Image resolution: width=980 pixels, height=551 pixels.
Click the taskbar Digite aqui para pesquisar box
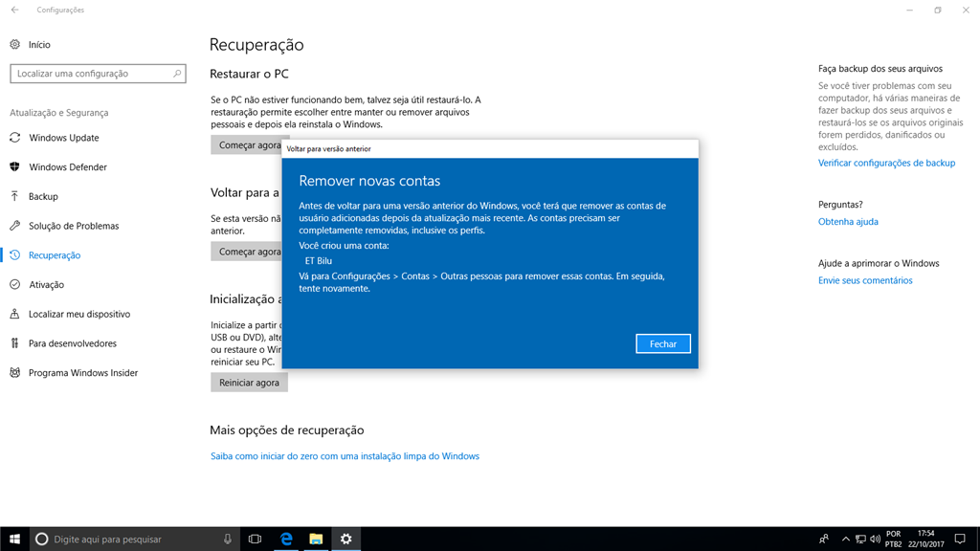tap(134, 540)
